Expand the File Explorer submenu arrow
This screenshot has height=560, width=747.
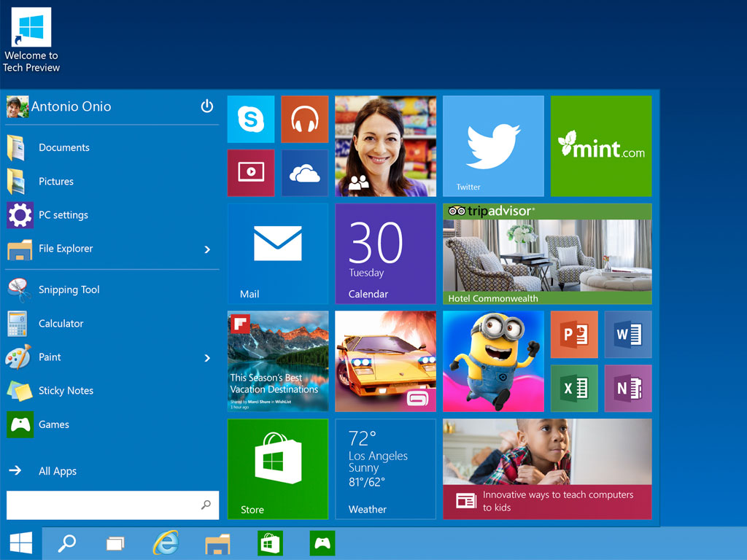pyautogui.click(x=207, y=249)
